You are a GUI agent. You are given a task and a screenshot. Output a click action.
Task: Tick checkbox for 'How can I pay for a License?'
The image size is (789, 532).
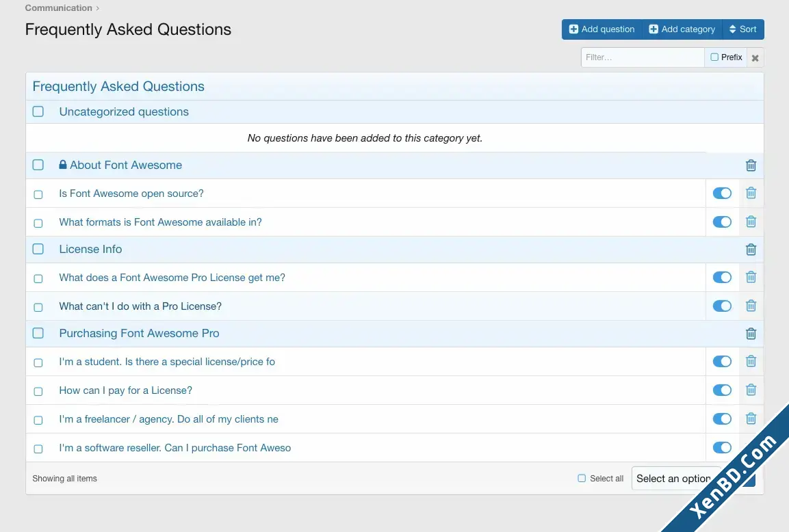pyautogui.click(x=38, y=391)
